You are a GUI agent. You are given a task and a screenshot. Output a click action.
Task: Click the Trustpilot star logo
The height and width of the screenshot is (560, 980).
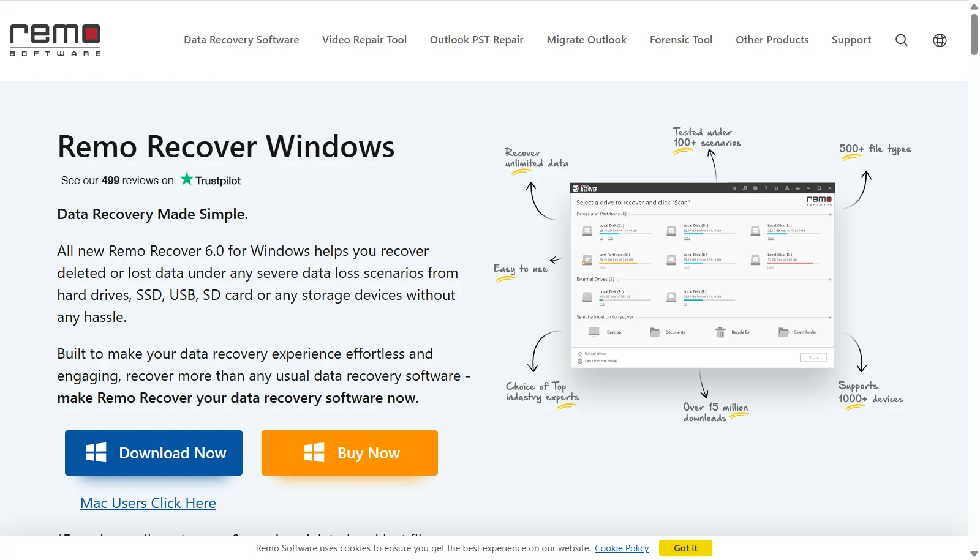[x=187, y=179]
